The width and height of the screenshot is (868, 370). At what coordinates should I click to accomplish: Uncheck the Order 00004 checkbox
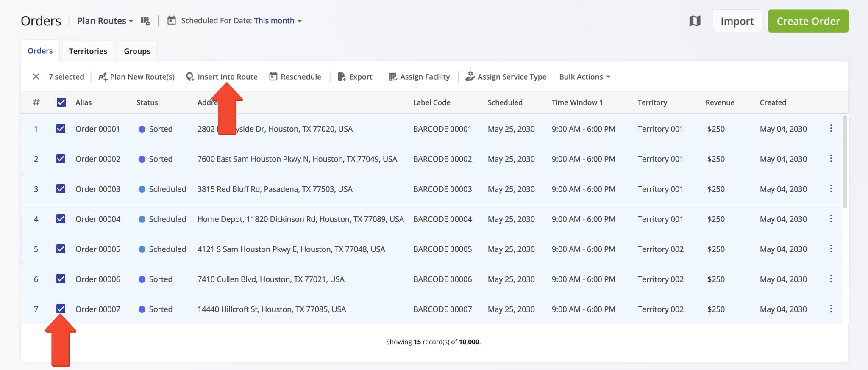click(x=61, y=218)
